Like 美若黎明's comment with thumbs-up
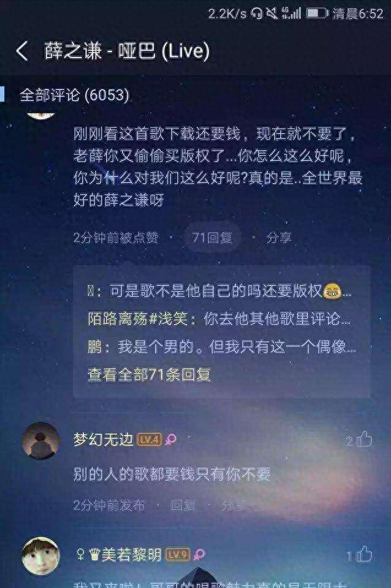391x588 pixels. point(363,555)
